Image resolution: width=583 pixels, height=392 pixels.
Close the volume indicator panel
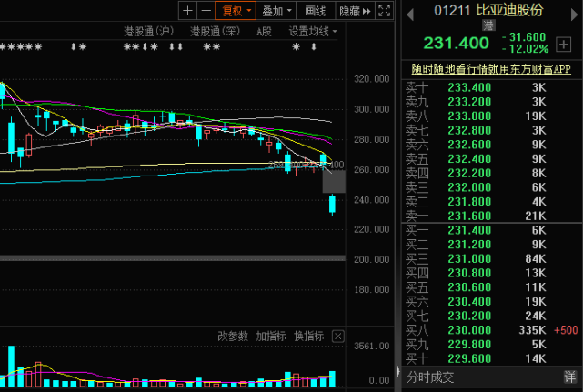338,337
